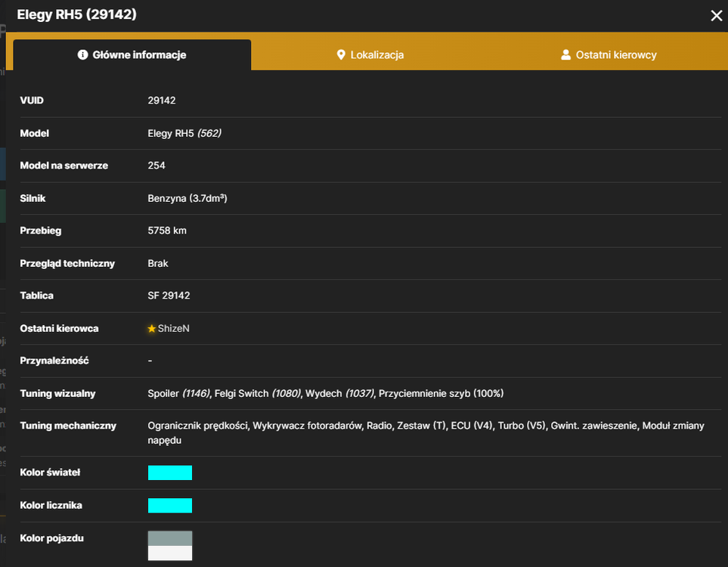Click the Przynależność row label

point(54,361)
